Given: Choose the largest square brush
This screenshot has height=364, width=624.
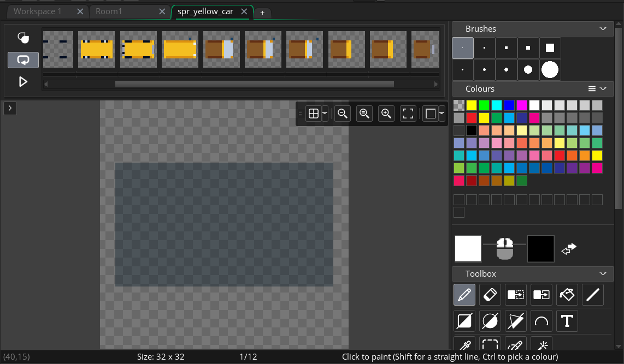Looking at the screenshot, I should (550, 48).
